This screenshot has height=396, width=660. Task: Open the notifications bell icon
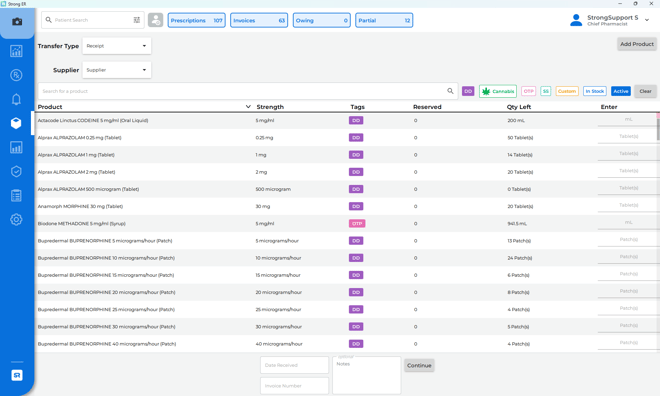pyautogui.click(x=16, y=99)
